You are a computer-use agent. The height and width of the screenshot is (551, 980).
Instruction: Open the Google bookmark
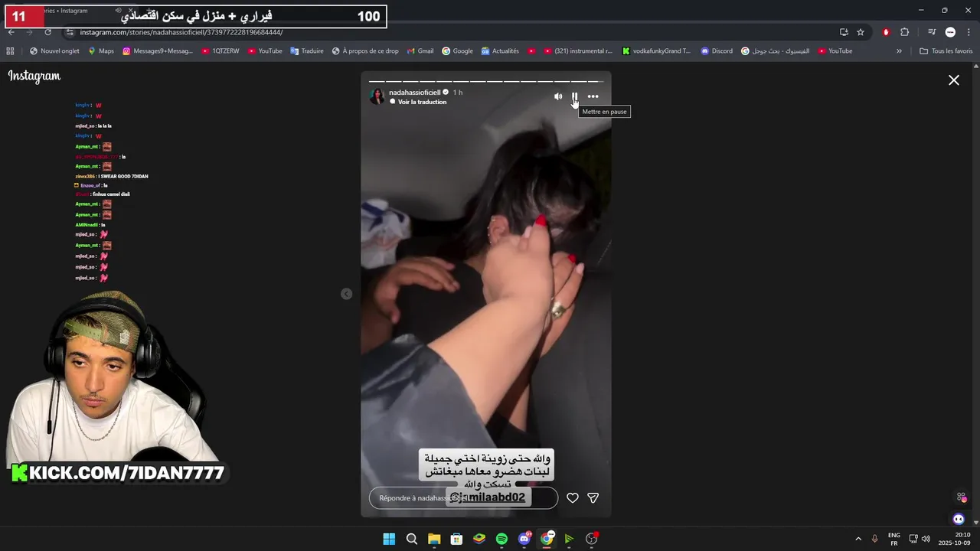coord(458,51)
